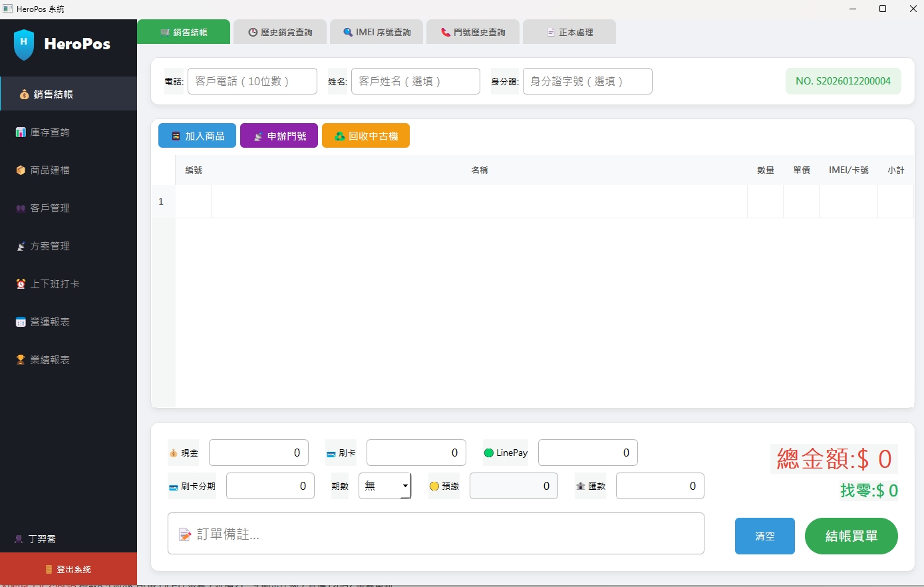Screen dimensions: 924x587
Task: Open the 業績報表 report section
Action: click(50, 359)
